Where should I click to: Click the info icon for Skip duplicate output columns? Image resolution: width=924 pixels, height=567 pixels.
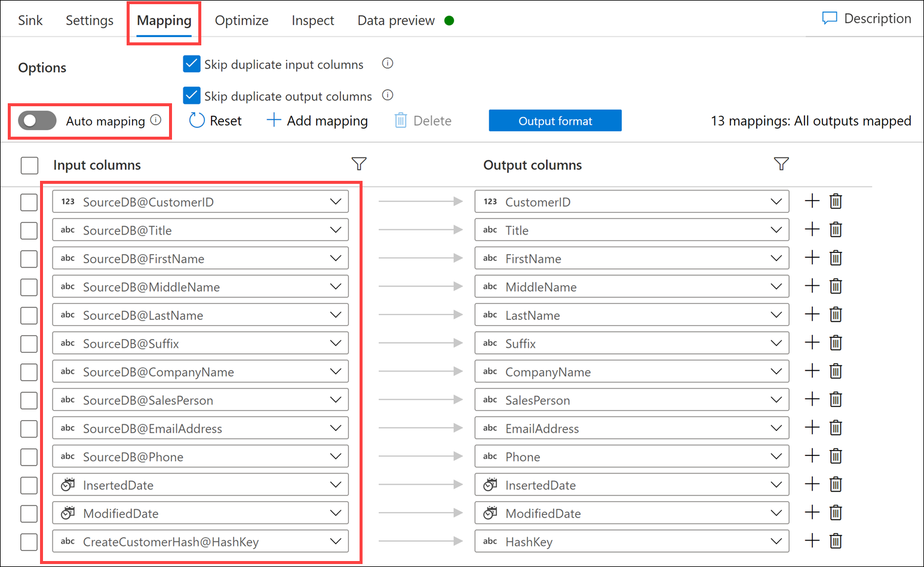tap(388, 95)
